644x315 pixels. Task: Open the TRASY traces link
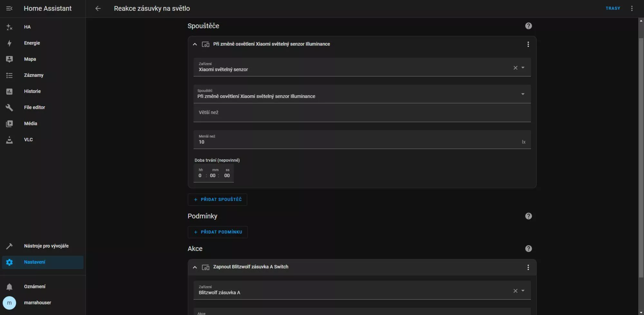613,8
